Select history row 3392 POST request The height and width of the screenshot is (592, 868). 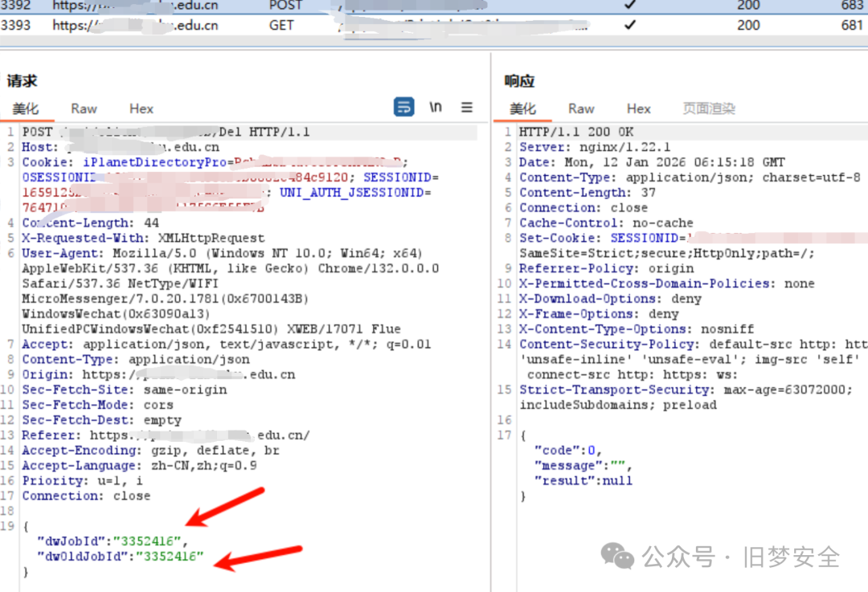click(434, 6)
